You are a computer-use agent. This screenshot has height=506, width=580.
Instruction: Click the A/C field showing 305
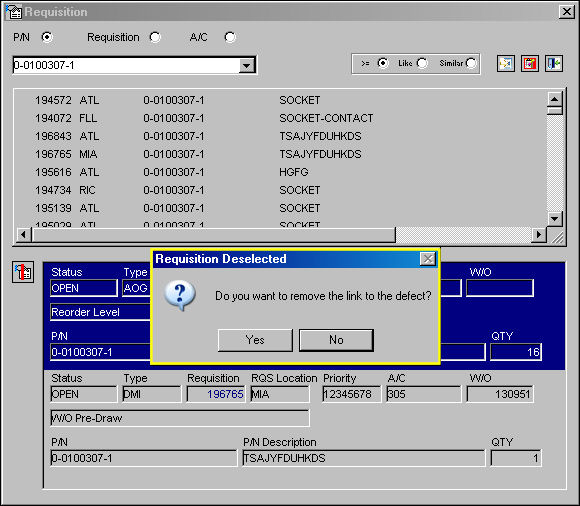(x=424, y=394)
